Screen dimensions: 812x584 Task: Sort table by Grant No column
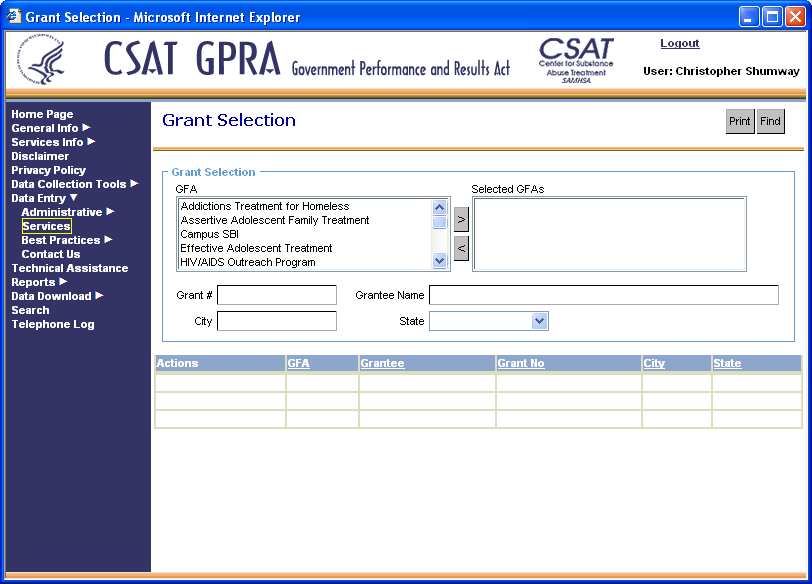click(x=521, y=363)
